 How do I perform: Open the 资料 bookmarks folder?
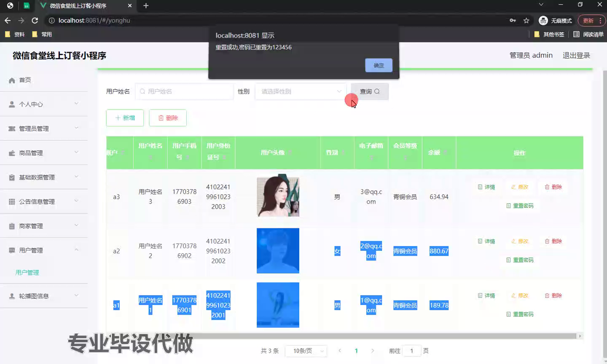15,34
